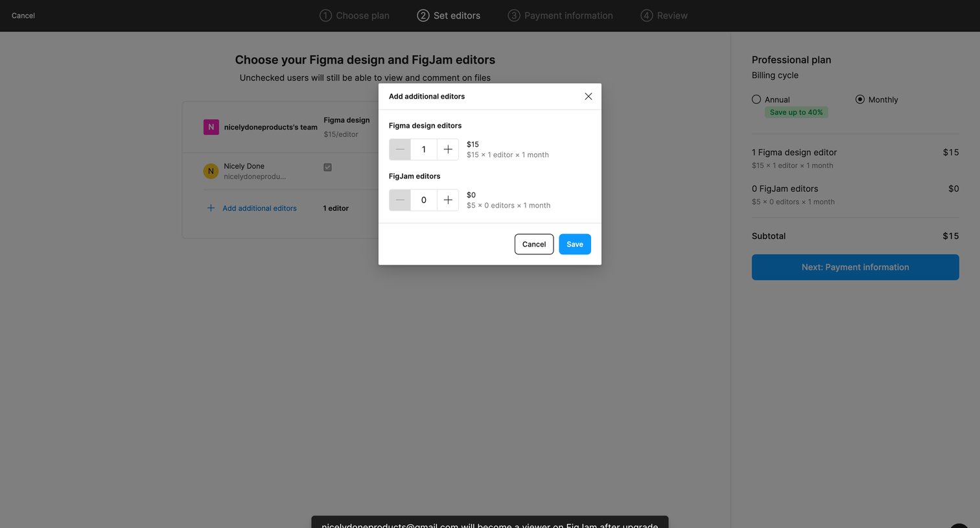Click the Subtotal label

769,236
